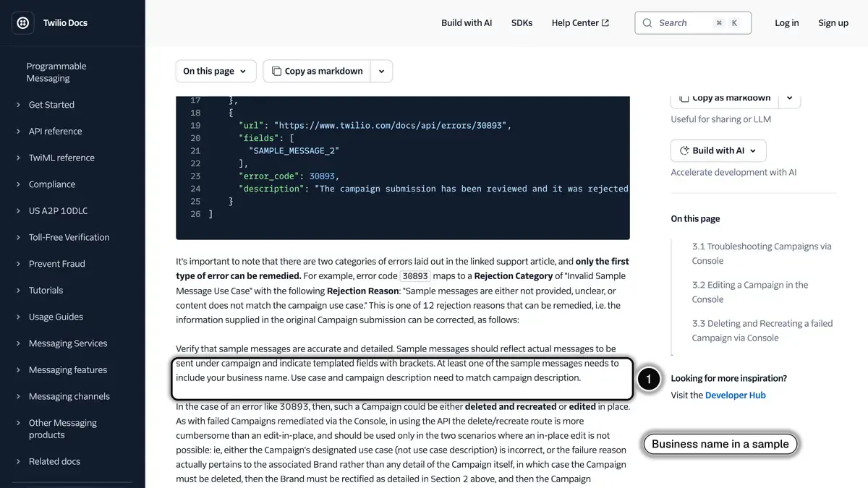The image size is (868, 488).
Task: Click the Help Center external-link icon
Action: coord(605,23)
